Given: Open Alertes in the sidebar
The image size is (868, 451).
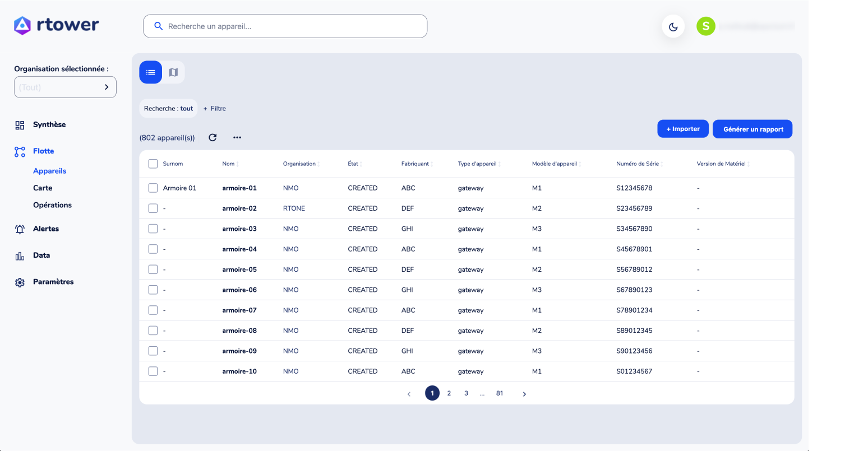Looking at the screenshot, I should [45, 229].
